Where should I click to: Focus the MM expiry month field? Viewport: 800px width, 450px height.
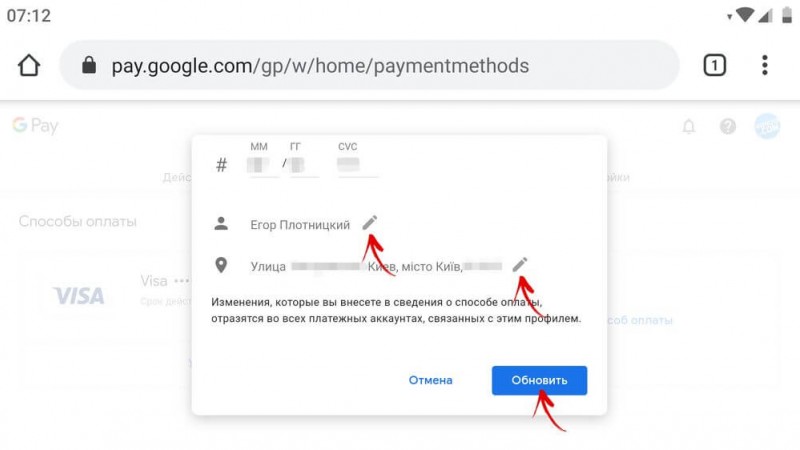point(259,165)
